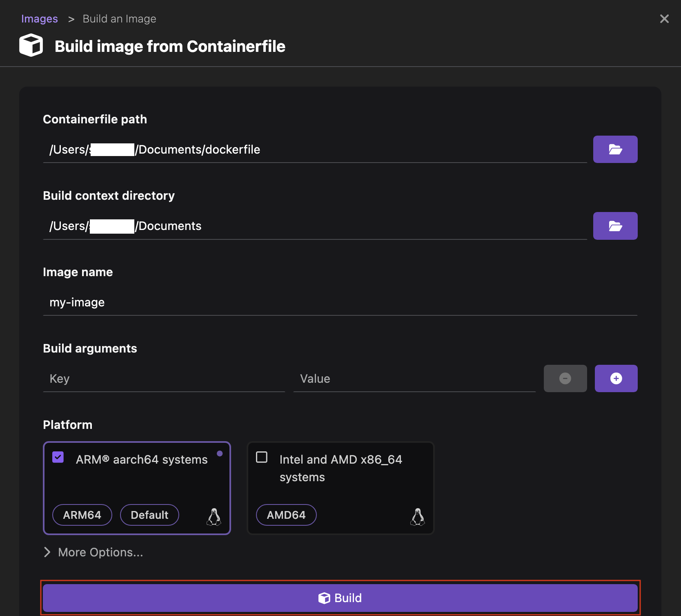Click the Default badge on the ARM card

149,515
